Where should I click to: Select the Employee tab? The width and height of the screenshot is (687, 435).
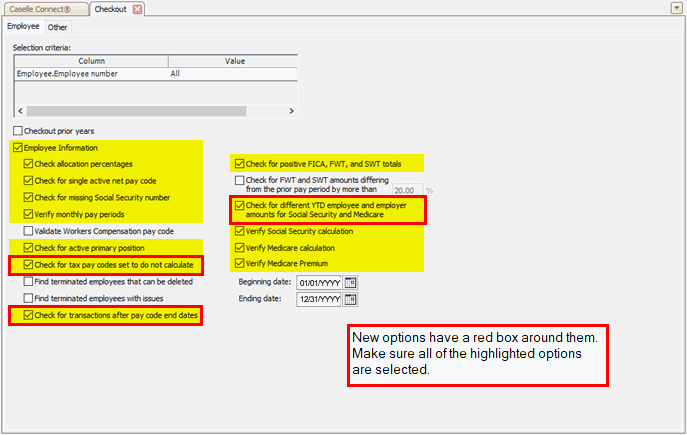coord(23,27)
